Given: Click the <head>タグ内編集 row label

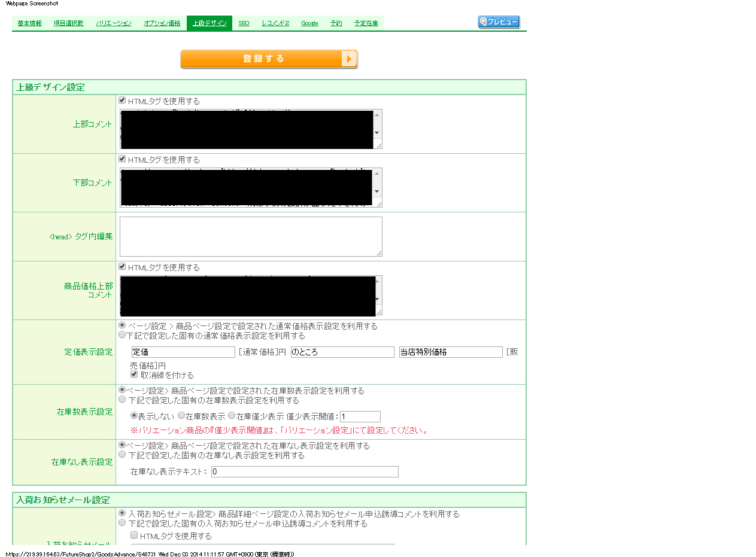Looking at the screenshot, I should coord(81,237).
